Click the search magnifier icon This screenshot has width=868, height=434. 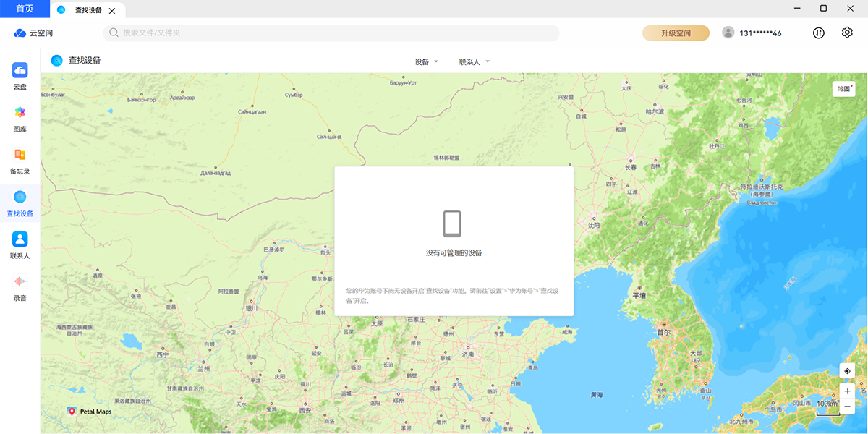pos(114,33)
